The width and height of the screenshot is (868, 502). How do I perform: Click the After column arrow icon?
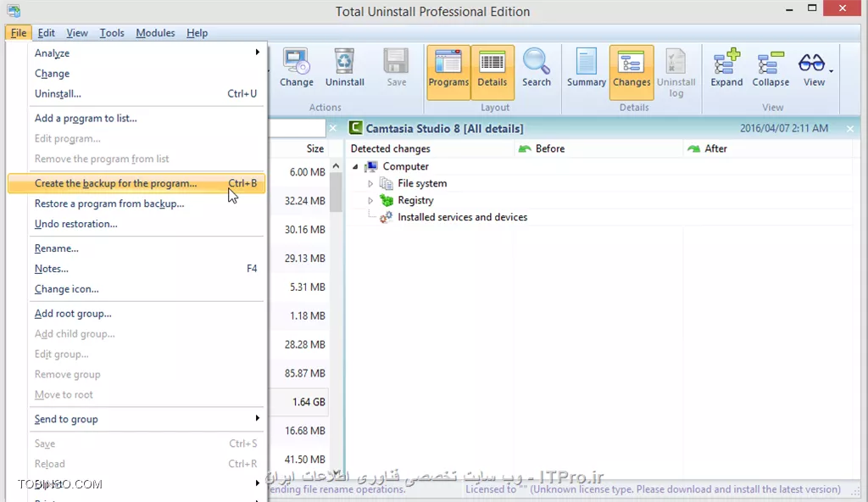click(693, 148)
